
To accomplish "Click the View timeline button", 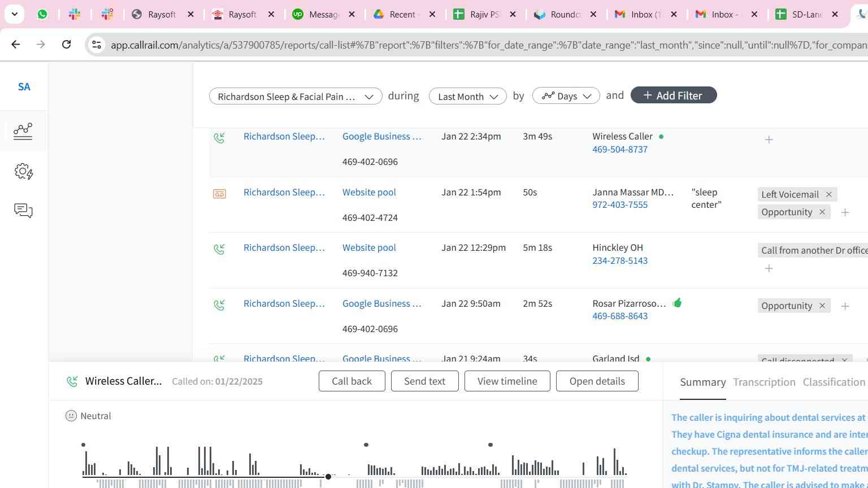I will tap(507, 381).
